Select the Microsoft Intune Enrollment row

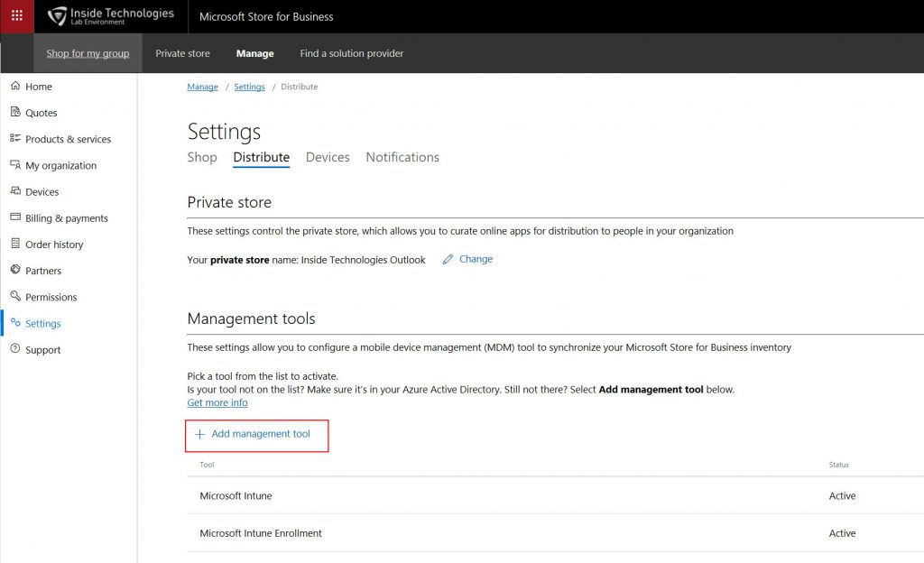pyautogui.click(x=555, y=533)
